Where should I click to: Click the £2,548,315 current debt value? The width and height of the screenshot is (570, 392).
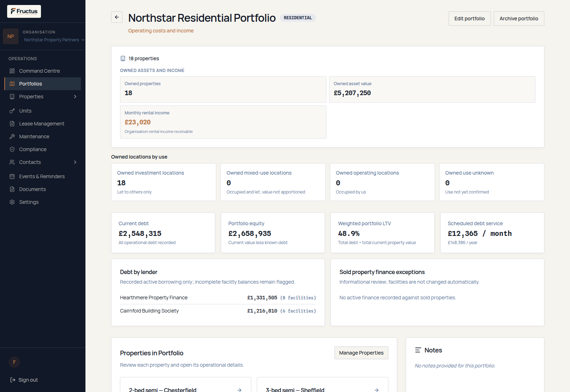[140, 233]
